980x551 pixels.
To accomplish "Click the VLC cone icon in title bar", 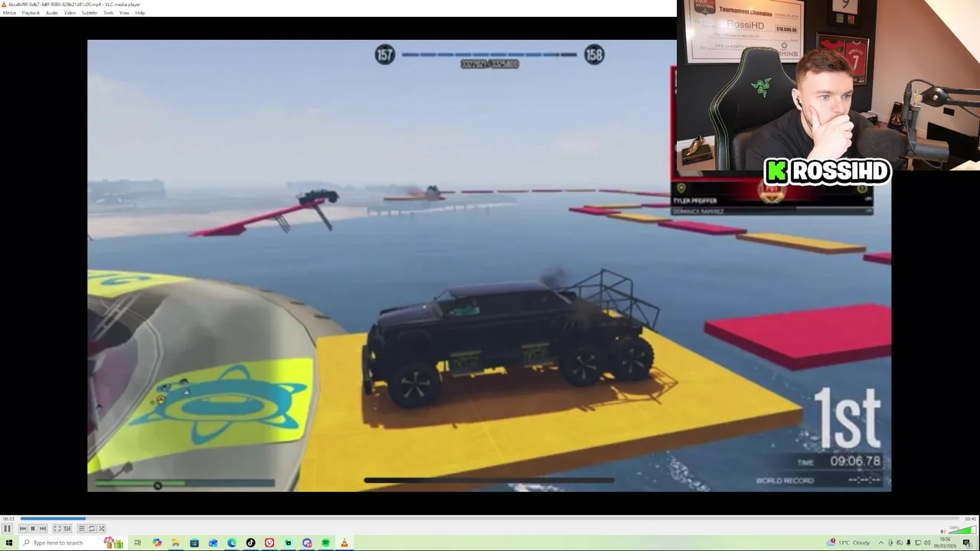I will (x=4, y=5).
